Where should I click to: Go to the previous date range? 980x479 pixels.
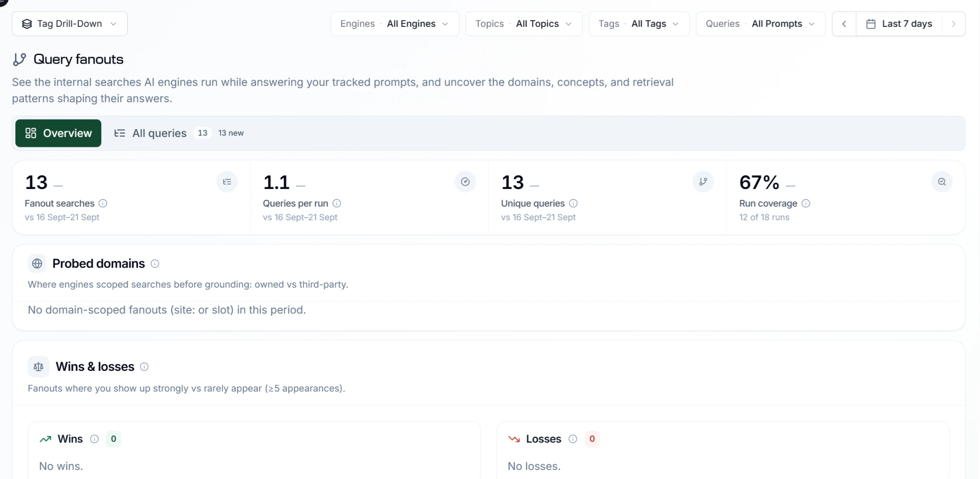844,24
